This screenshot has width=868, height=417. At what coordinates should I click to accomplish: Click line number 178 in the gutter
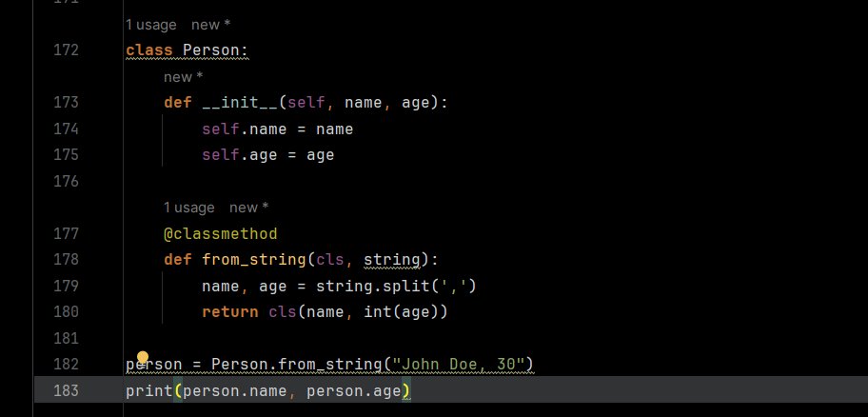(x=66, y=259)
